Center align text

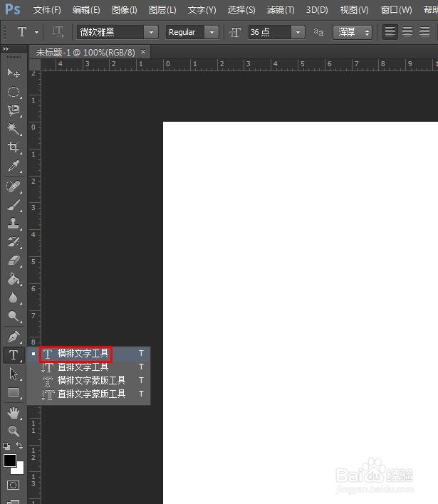pos(407,32)
